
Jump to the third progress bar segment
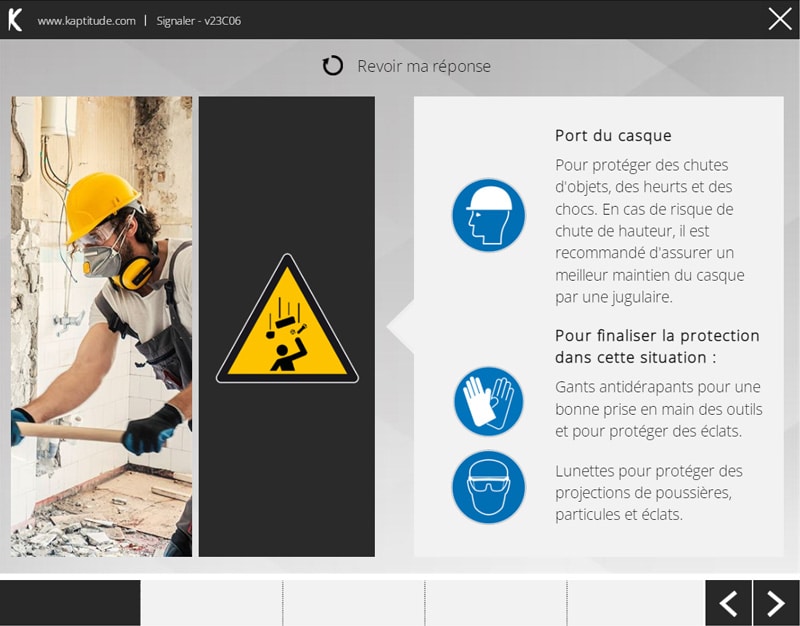pyautogui.click(x=354, y=603)
